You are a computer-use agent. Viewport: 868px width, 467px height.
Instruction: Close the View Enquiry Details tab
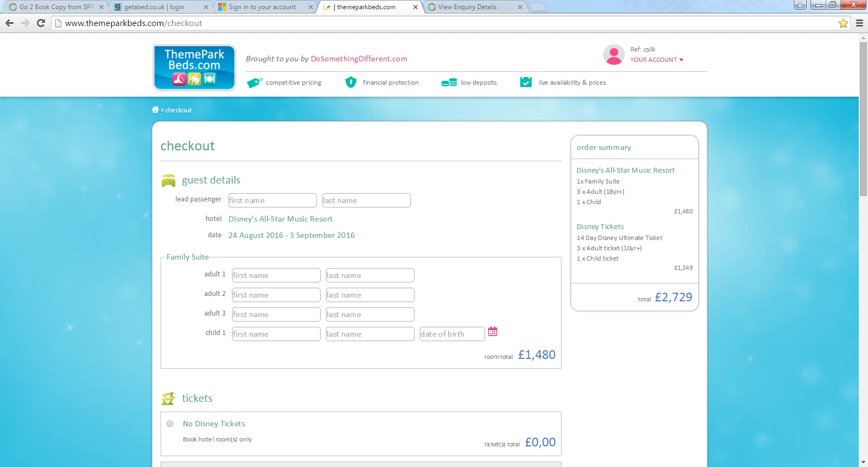click(520, 7)
